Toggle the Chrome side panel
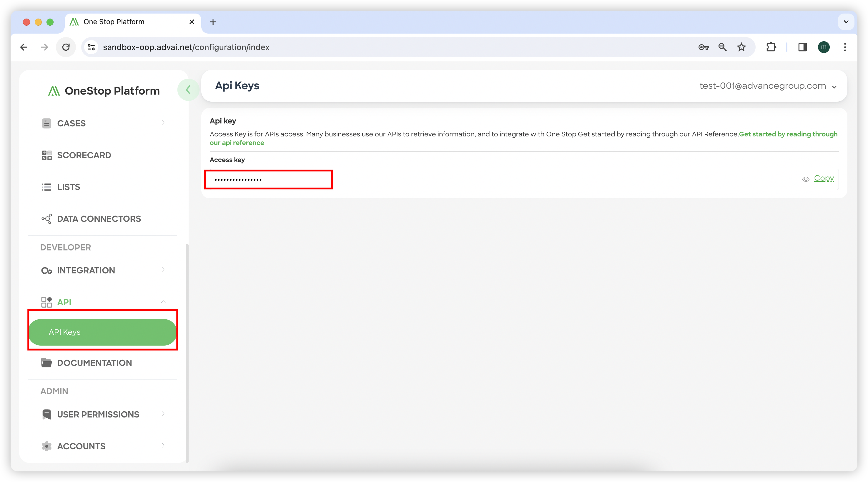The height and width of the screenshot is (482, 868). pos(802,47)
